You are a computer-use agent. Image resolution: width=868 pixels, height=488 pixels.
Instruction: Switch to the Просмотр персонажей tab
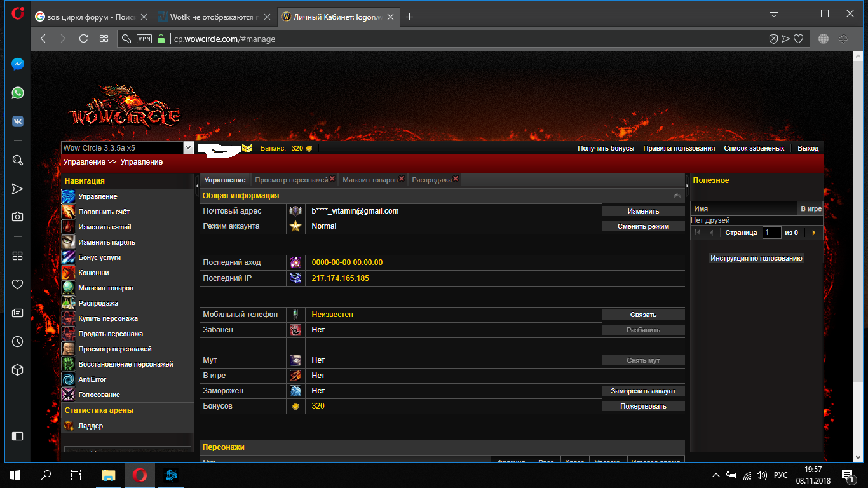click(x=291, y=180)
